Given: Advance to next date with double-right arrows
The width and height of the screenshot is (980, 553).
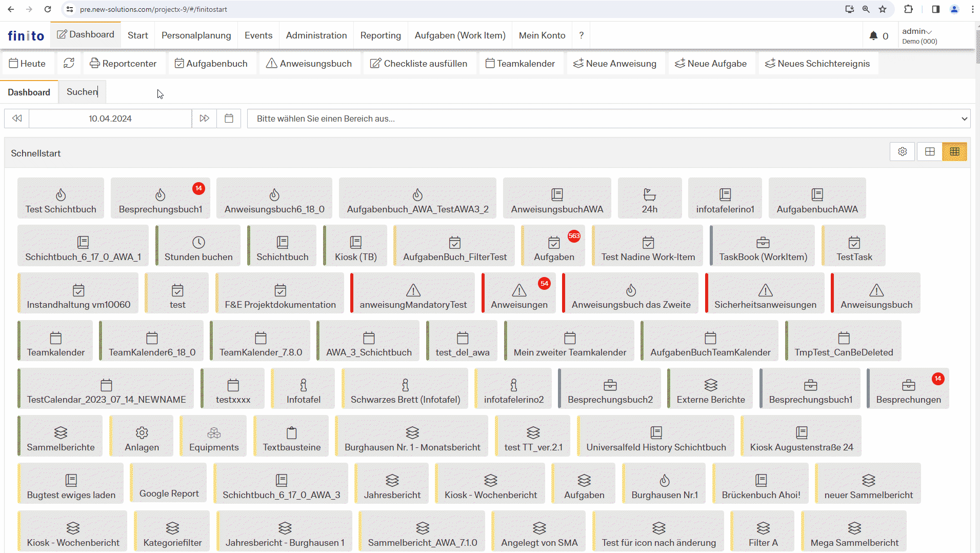Looking at the screenshot, I should click(x=204, y=118).
